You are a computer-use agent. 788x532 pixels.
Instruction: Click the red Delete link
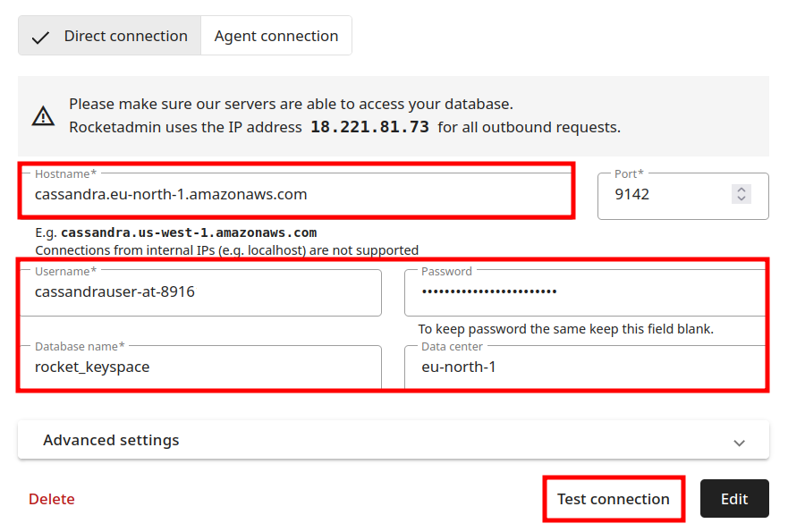pos(52,499)
